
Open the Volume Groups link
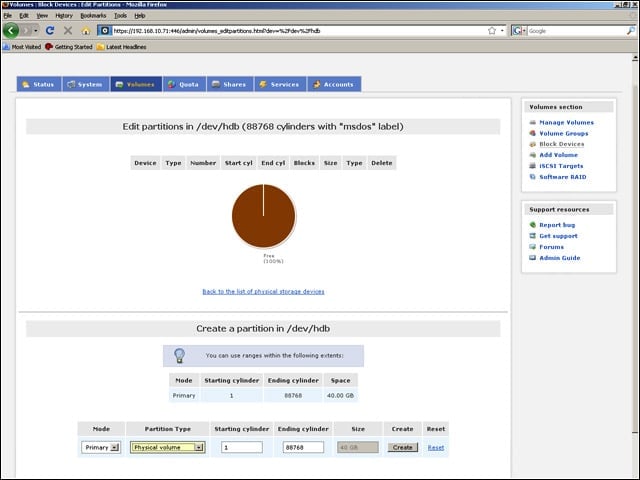pos(564,133)
